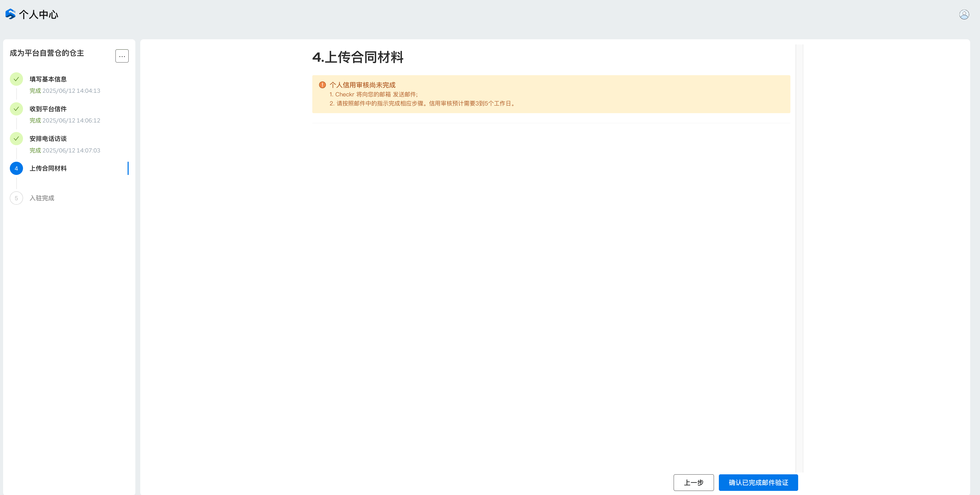Click the vertical scrollbar track
This screenshot has height=495, width=980.
(799, 259)
